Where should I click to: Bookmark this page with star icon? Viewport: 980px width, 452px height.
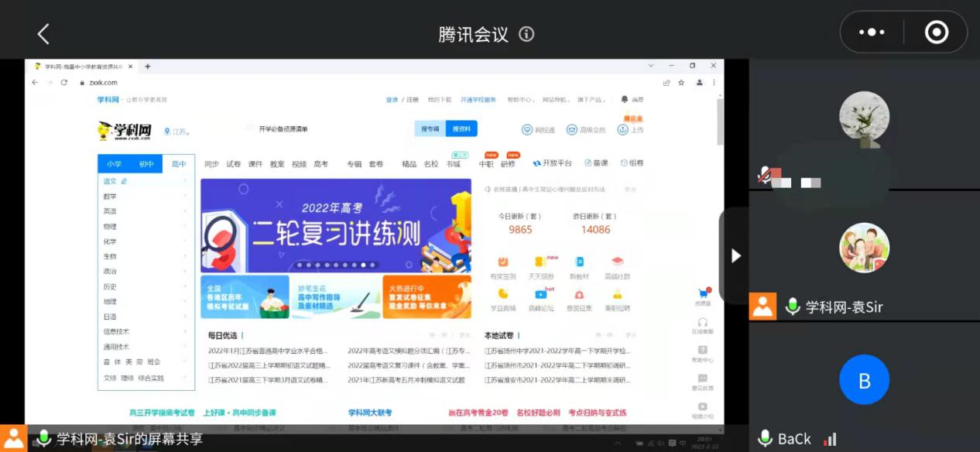(681, 82)
